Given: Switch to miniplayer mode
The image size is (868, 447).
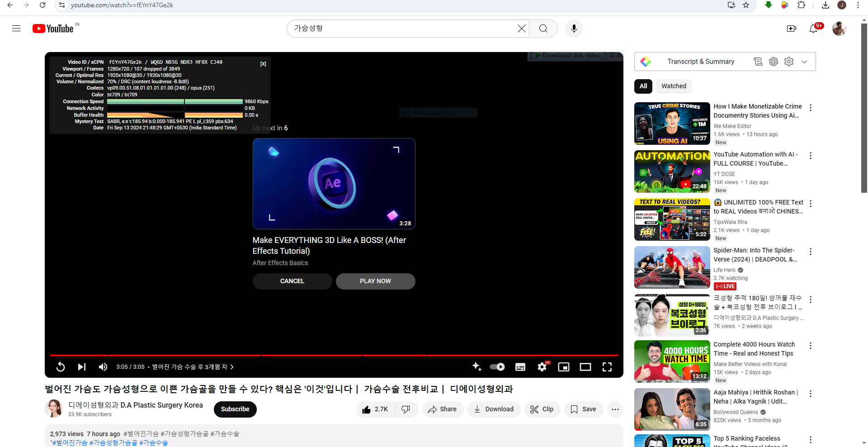Looking at the screenshot, I should (x=564, y=367).
